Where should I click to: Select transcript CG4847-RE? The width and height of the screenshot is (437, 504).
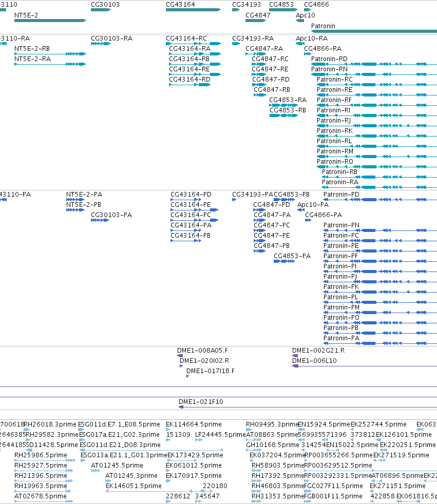pyautogui.click(x=270, y=69)
